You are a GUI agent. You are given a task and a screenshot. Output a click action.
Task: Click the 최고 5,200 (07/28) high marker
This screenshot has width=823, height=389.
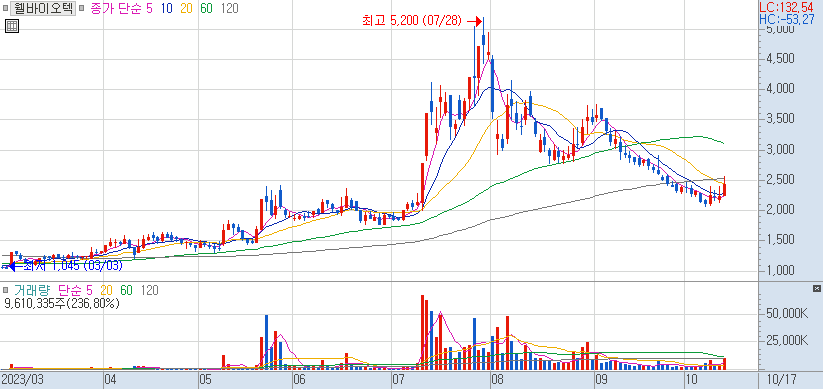[x=412, y=21]
